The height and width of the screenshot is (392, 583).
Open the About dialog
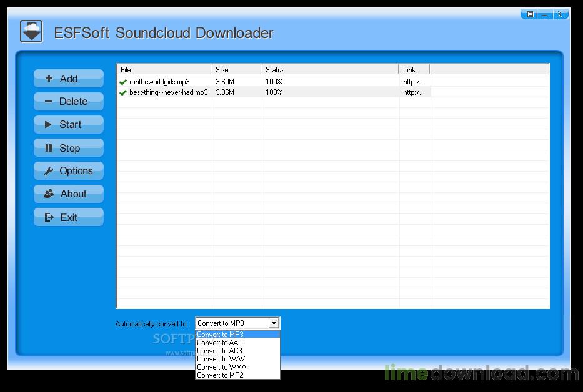69,194
